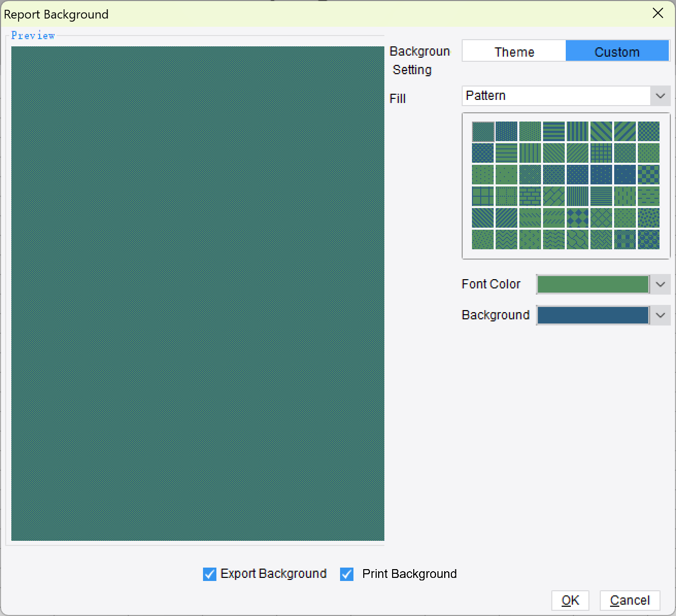Screen dimensions: 676x616
Task: Expand the Font Color dropdown arrow
Action: point(661,284)
